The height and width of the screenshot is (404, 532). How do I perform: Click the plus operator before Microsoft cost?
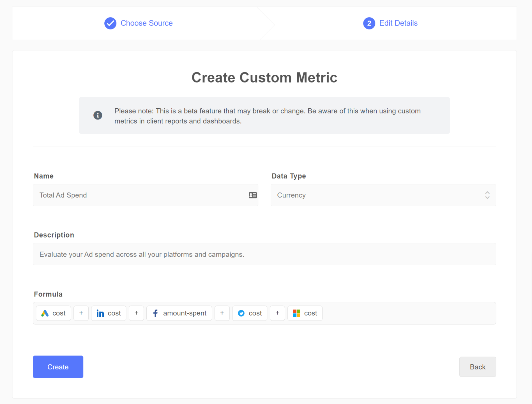tap(277, 313)
